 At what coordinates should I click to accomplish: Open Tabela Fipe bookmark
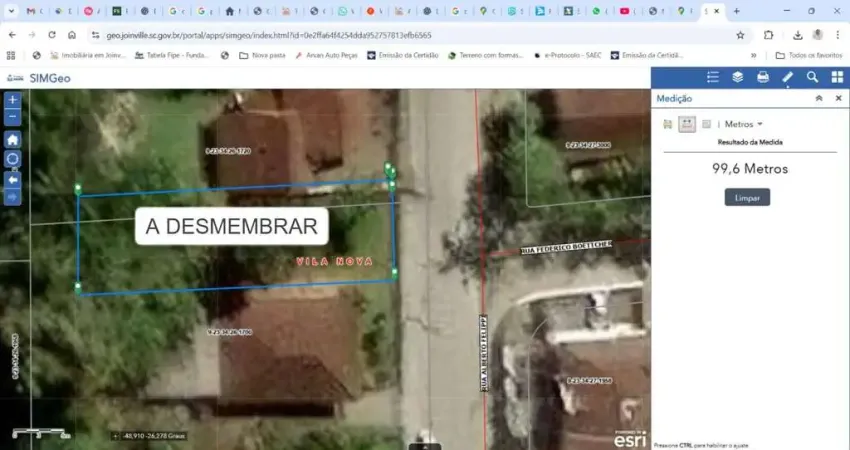171,55
